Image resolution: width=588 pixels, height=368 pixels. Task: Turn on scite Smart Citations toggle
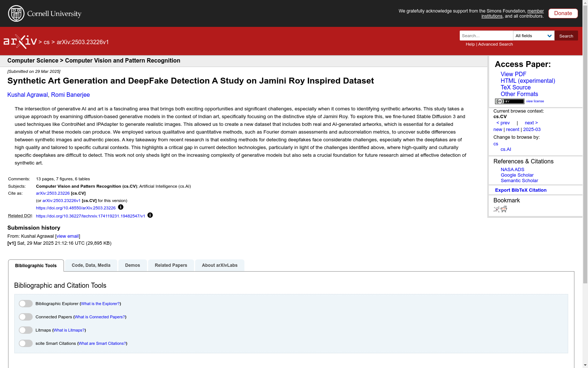click(x=26, y=343)
